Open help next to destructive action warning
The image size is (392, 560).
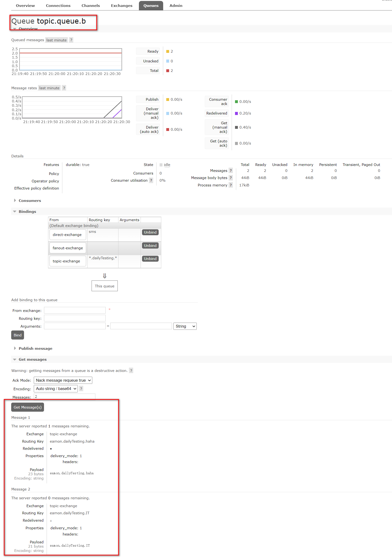[131, 371]
